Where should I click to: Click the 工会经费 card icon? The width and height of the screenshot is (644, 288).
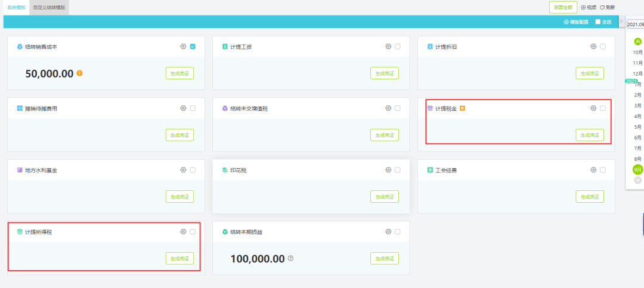(x=430, y=170)
